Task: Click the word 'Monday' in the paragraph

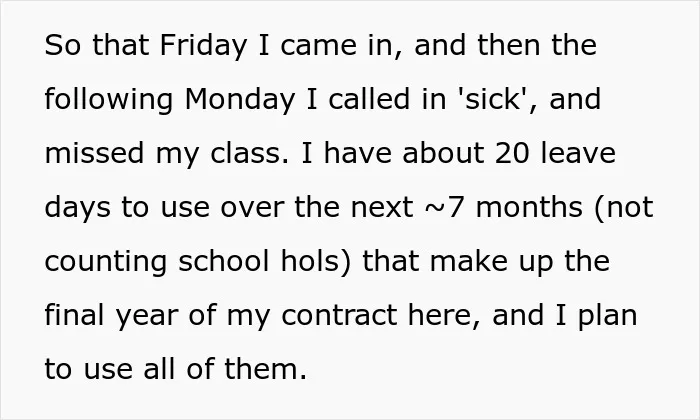Action: coord(240,100)
